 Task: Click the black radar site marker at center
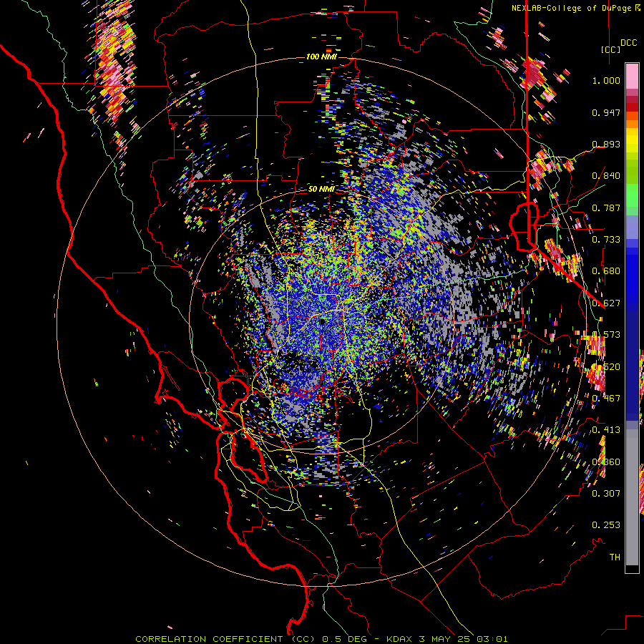tap(323, 321)
